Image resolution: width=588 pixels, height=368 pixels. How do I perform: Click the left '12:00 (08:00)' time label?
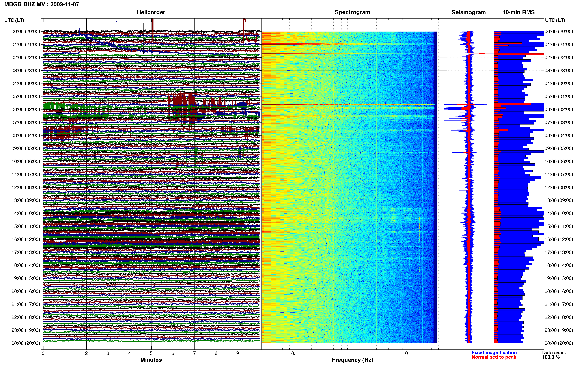[26, 187]
